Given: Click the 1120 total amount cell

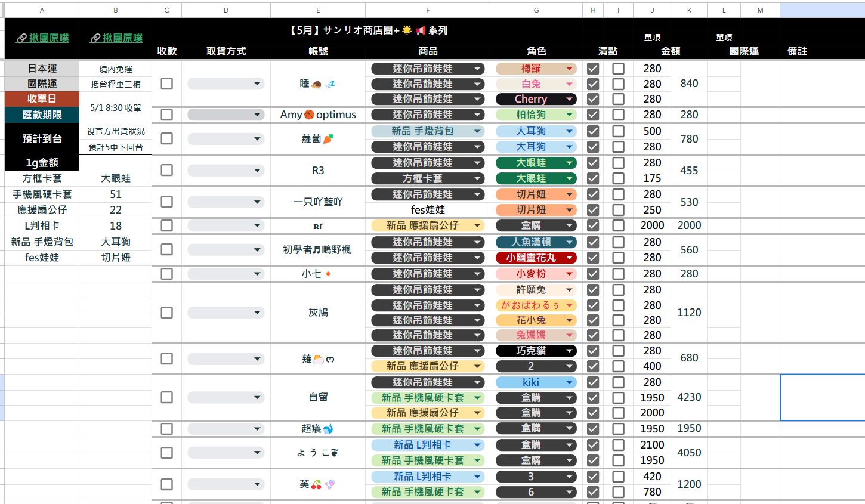Looking at the screenshot, I should (689, 313).
